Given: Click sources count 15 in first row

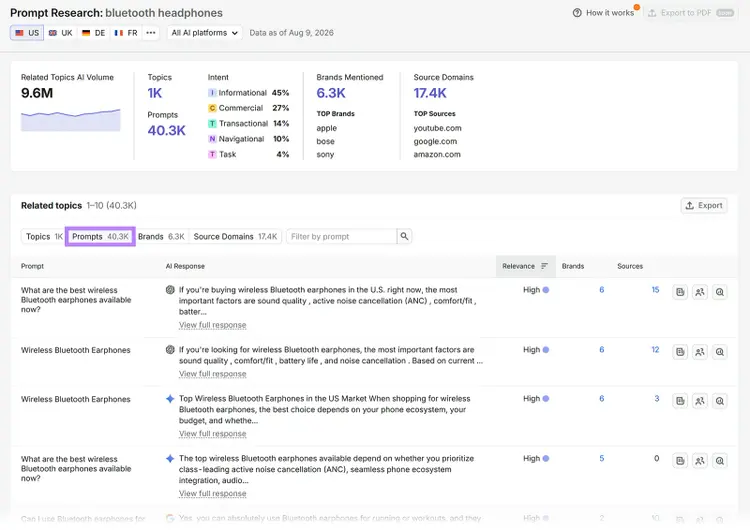Looking at the screenshot, I should point(655,290).
